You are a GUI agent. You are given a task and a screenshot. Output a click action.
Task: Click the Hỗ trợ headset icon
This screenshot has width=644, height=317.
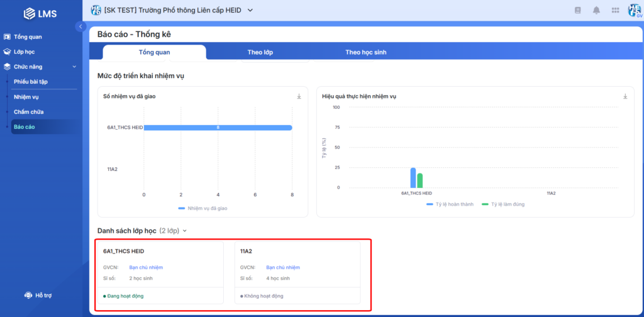click(x=28, y=295)
